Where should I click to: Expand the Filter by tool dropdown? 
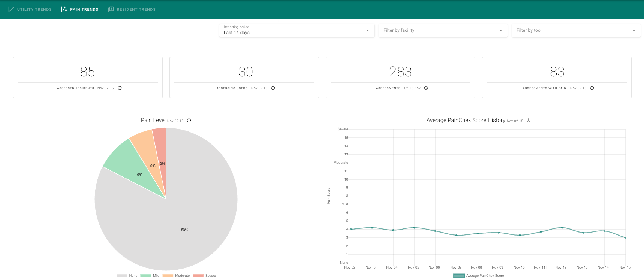pos(576,30)
